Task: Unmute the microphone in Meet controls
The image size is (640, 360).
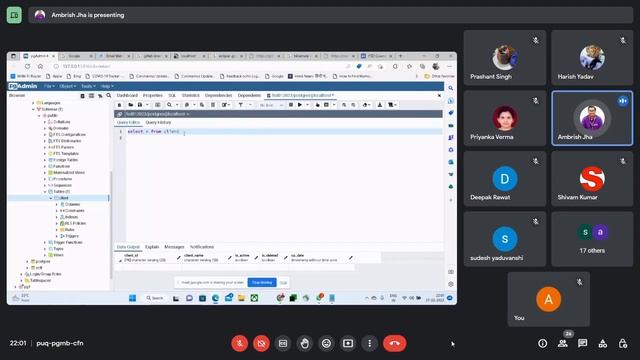Action: coord(240,343)
